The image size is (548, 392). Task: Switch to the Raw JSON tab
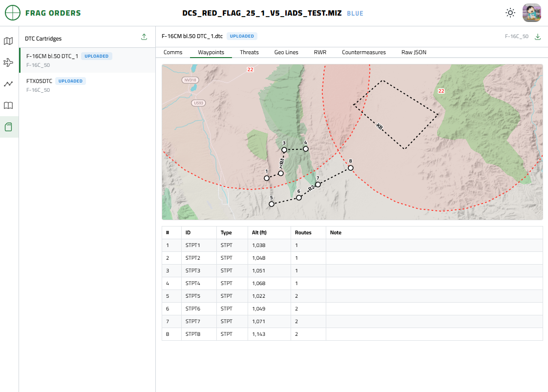click(x=414, y=52)
